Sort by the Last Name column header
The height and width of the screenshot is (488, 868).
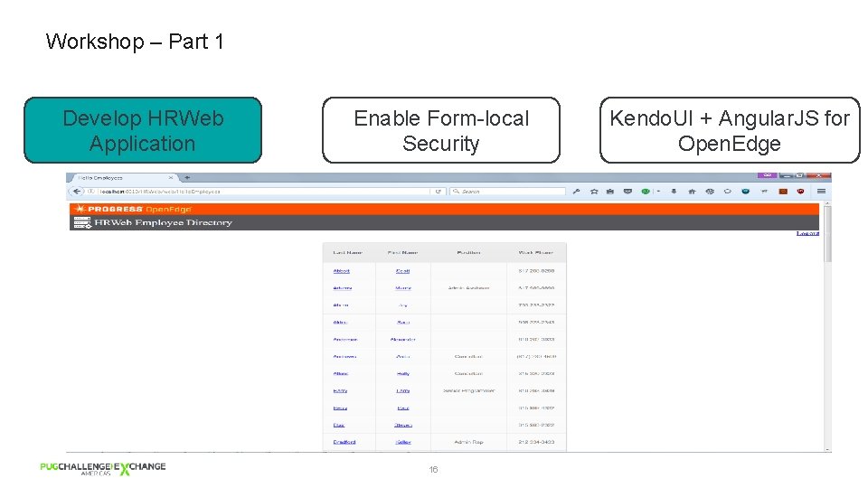click(347, 252)
